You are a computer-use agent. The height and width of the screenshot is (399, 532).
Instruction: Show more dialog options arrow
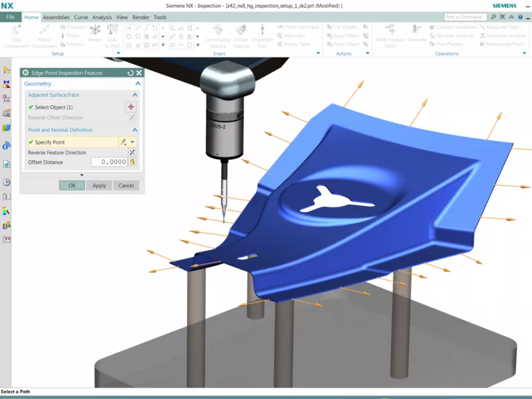82,175
